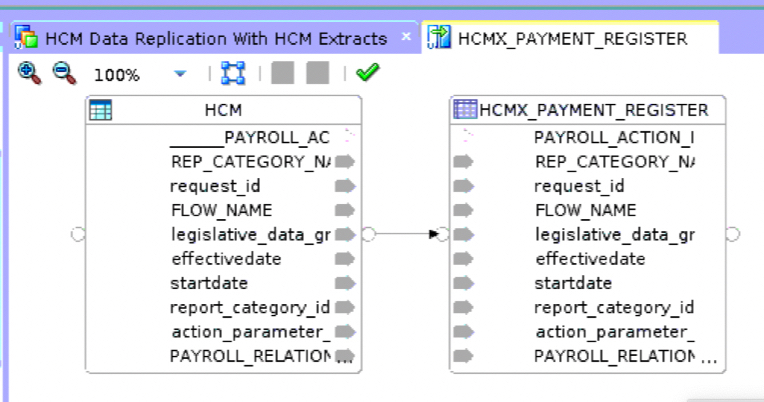The height and width of the screenshot is (402, 764).
Task: Click input arrow of target FLOW_NAME
Action: click(x=463, y=210)
